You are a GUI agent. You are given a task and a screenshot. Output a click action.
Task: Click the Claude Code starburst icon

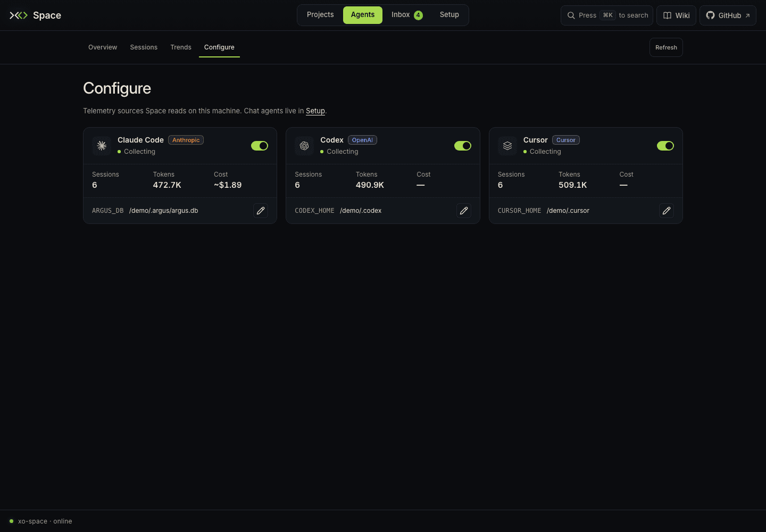click(102, 146)
